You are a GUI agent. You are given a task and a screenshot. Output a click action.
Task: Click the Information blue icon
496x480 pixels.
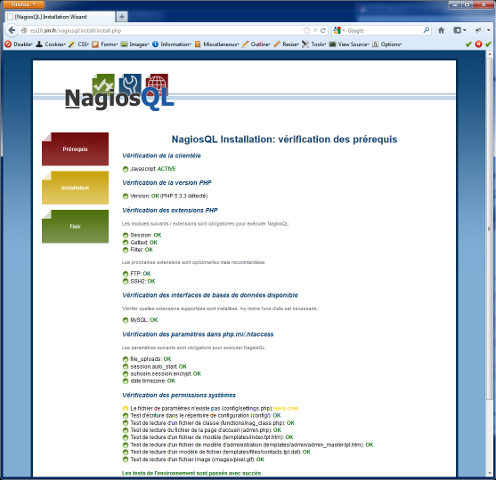pos(155,44)
